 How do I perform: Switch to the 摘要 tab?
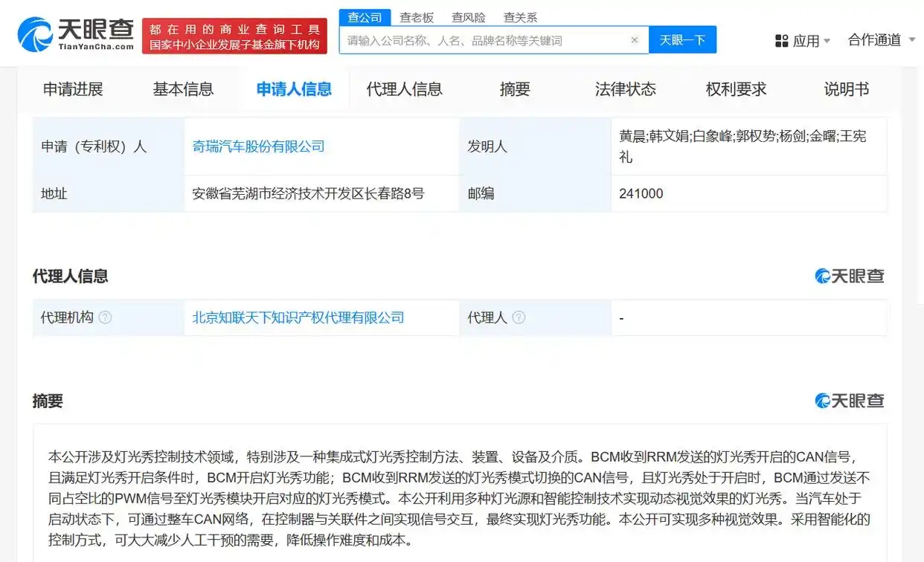(515, 89)
